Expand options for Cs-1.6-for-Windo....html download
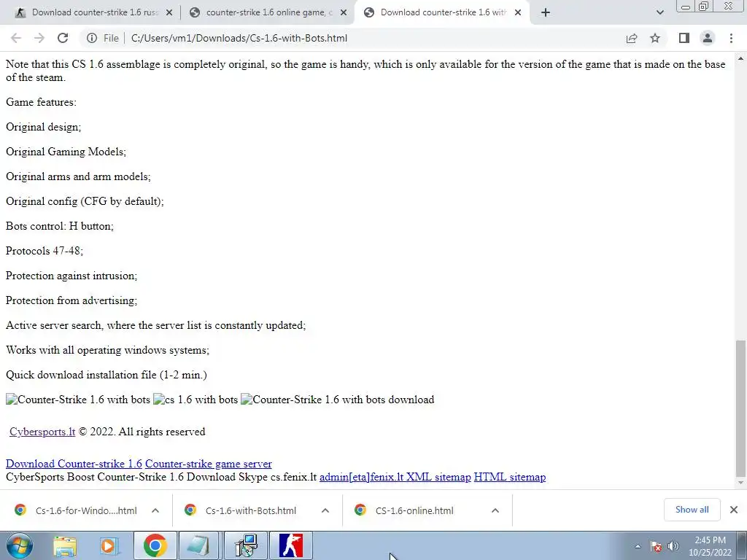This screenshot has width=747, height=560. click(x=155, y=510)
